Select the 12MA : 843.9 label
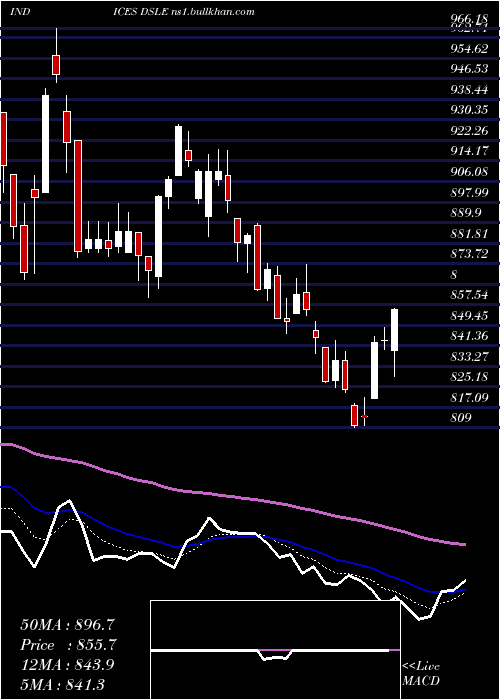The image size is (500, 700). [x=67, y=665]
